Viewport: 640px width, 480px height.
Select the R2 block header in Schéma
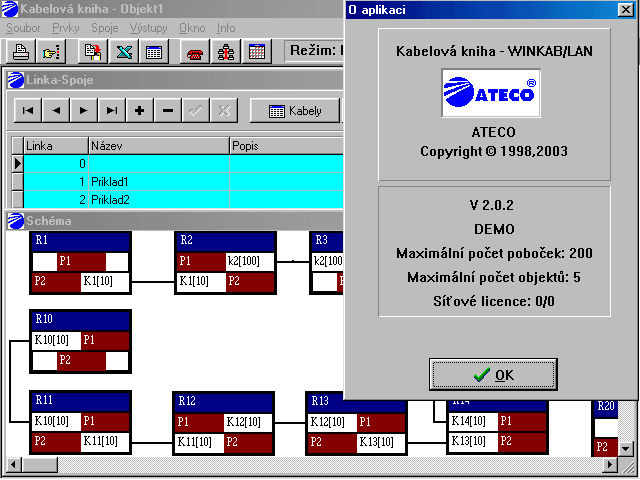[225, 241]
